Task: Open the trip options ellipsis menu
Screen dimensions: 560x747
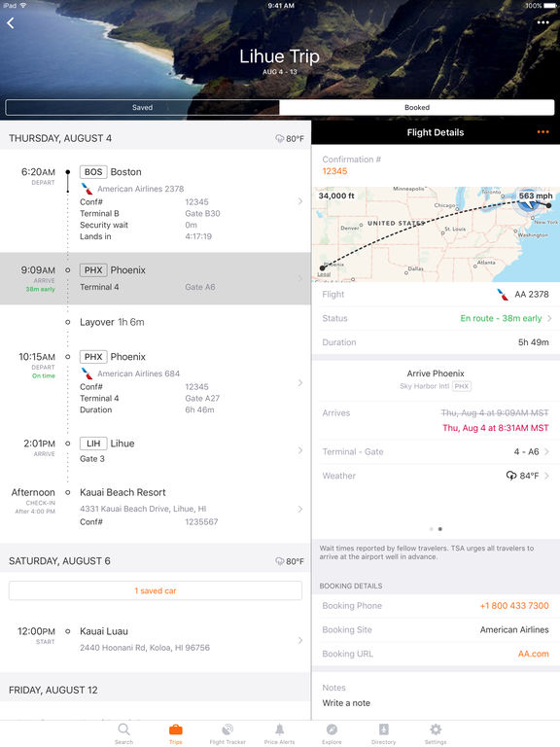Action: coord(542,22)
